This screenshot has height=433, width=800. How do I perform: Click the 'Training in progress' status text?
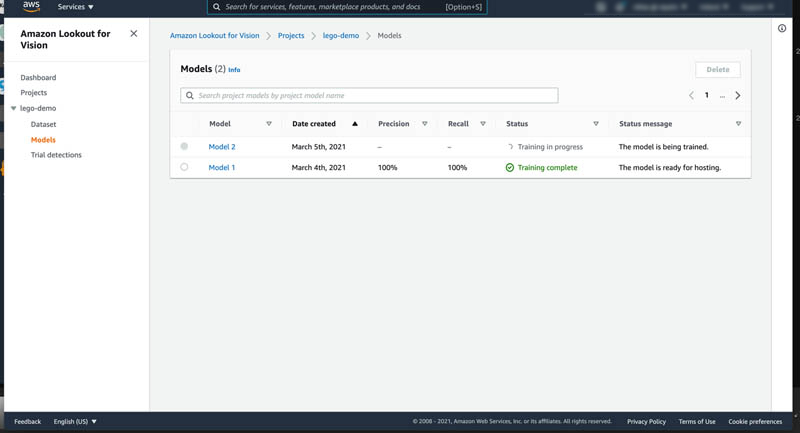click(x=550, y=147)
